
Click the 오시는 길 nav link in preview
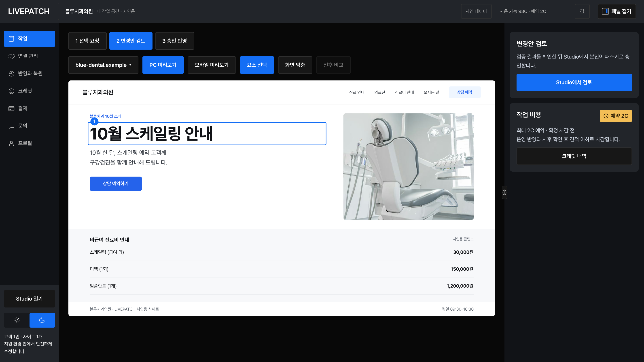pos(431,93)
